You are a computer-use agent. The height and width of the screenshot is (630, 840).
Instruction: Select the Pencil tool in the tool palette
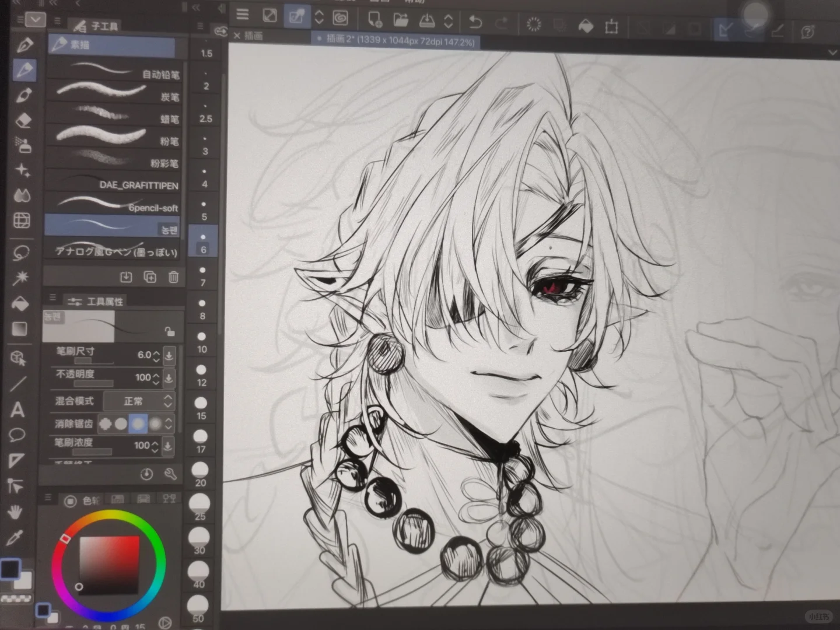(x=25, y=70)
